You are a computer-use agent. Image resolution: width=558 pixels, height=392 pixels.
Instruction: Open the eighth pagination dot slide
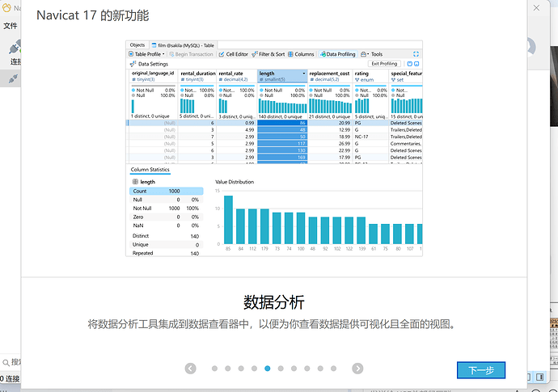tap(306, 369)
